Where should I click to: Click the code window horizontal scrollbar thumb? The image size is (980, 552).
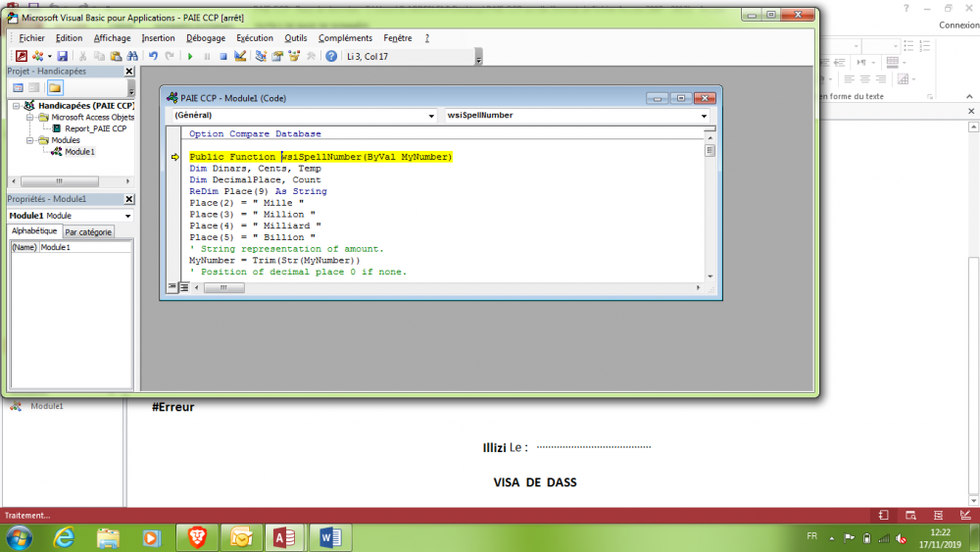click(223, 287)
